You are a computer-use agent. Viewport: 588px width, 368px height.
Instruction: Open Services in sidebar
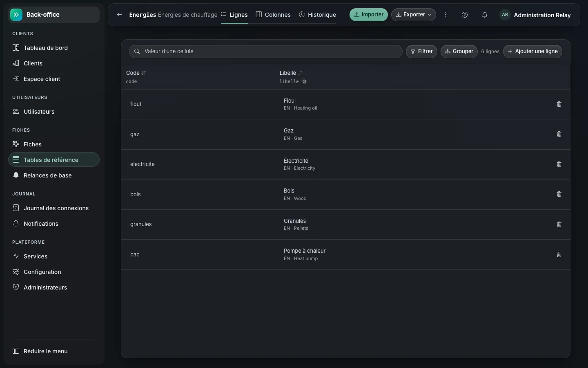click(54, 256)
